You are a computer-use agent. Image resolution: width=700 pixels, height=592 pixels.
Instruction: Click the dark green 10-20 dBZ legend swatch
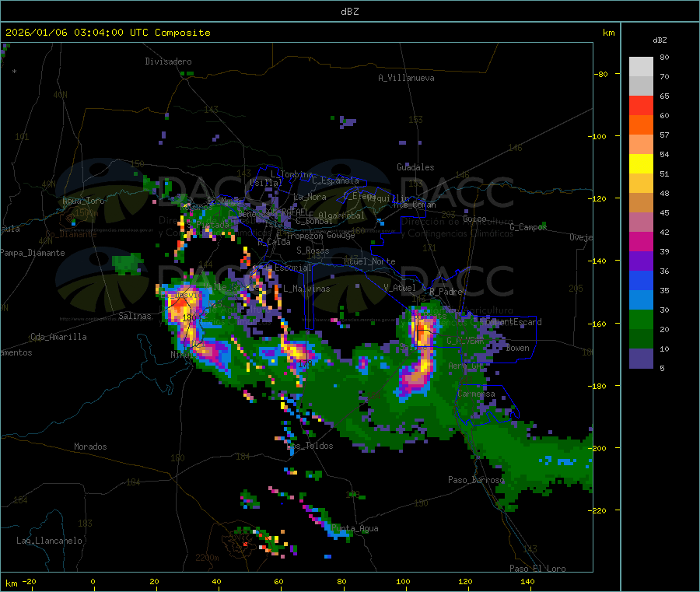(641, 339)
